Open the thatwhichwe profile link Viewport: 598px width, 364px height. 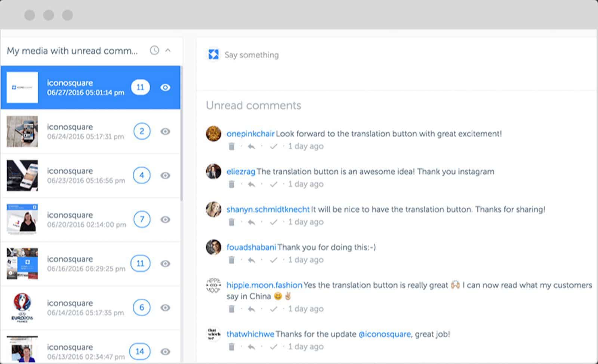coord(250,334)
